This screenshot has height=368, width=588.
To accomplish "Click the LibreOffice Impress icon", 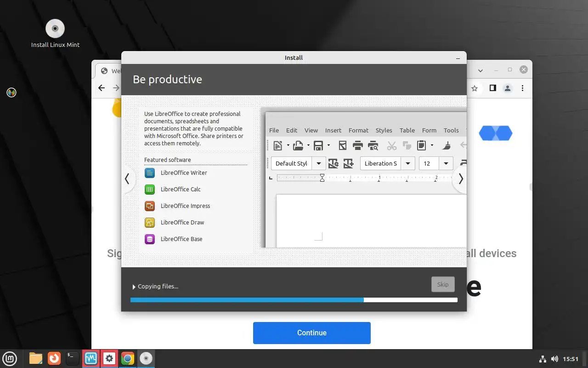I will pyautogui.click(x=150, y=206).
